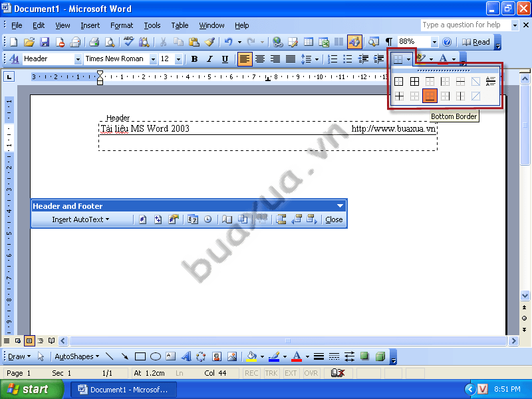Open Insert AutoText dropdown
532x399 pixels.
click(x=80, y=219)
